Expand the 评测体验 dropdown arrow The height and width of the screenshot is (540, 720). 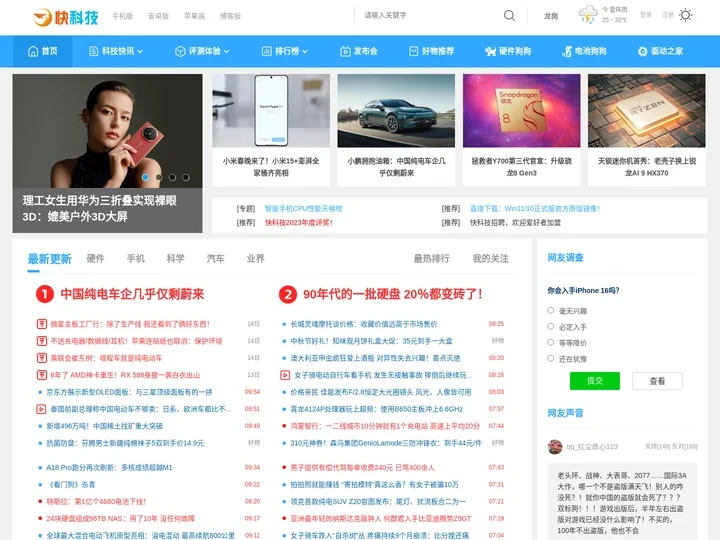226,52
